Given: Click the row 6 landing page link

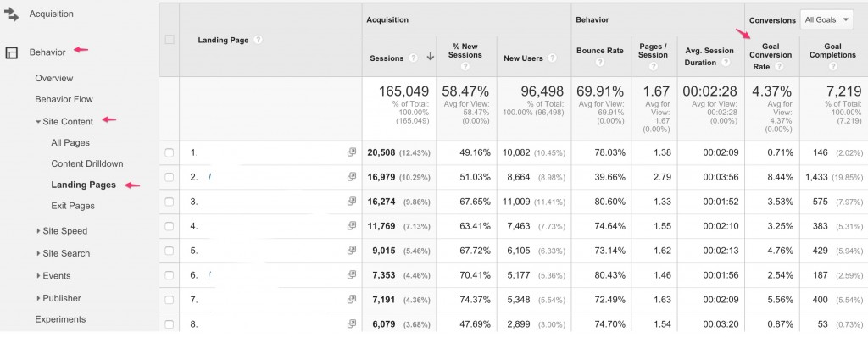Looking at the screenshot, I should (210, 275).
